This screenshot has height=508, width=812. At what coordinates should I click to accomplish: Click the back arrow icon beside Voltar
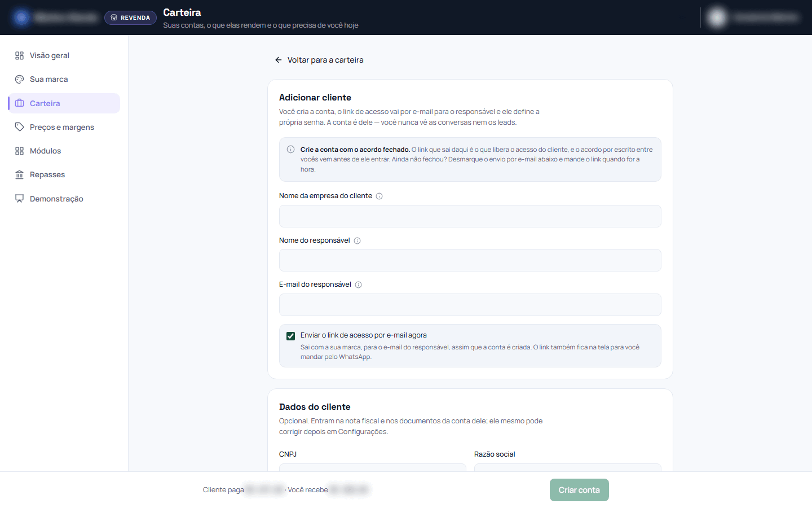pyautogui.click(x=278, y=60)
